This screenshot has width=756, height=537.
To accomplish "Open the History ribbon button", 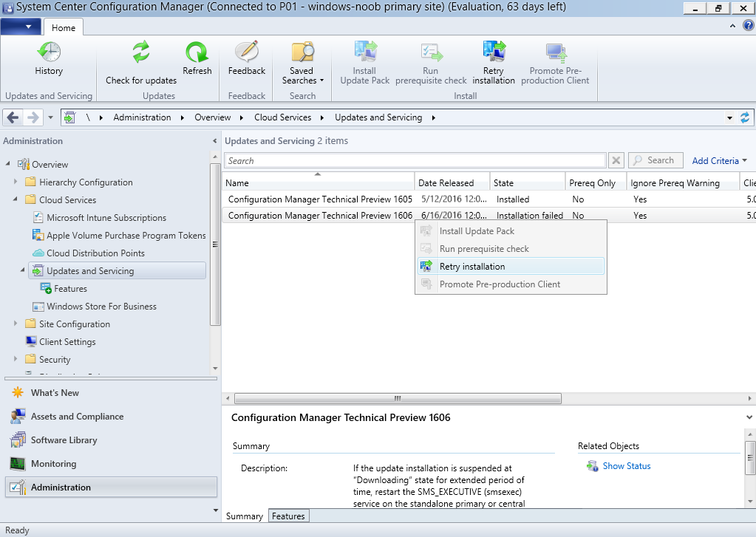I will (49, 58).
